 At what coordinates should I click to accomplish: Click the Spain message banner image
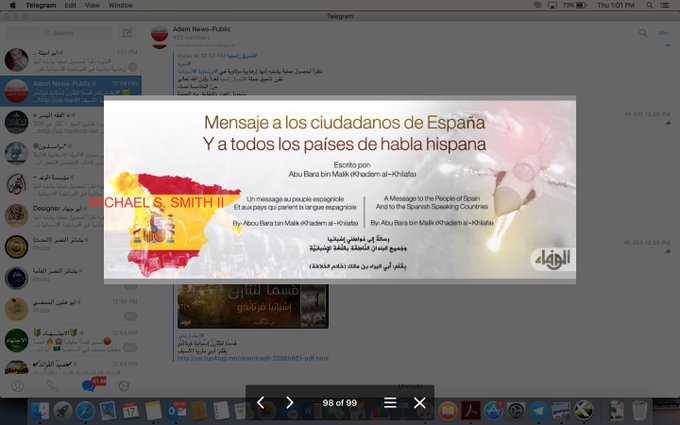tap(340, 190)
